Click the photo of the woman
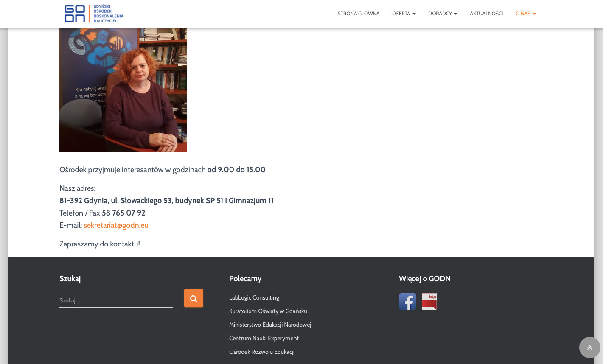Screen dimensions: 603x364 pos(123,90)
